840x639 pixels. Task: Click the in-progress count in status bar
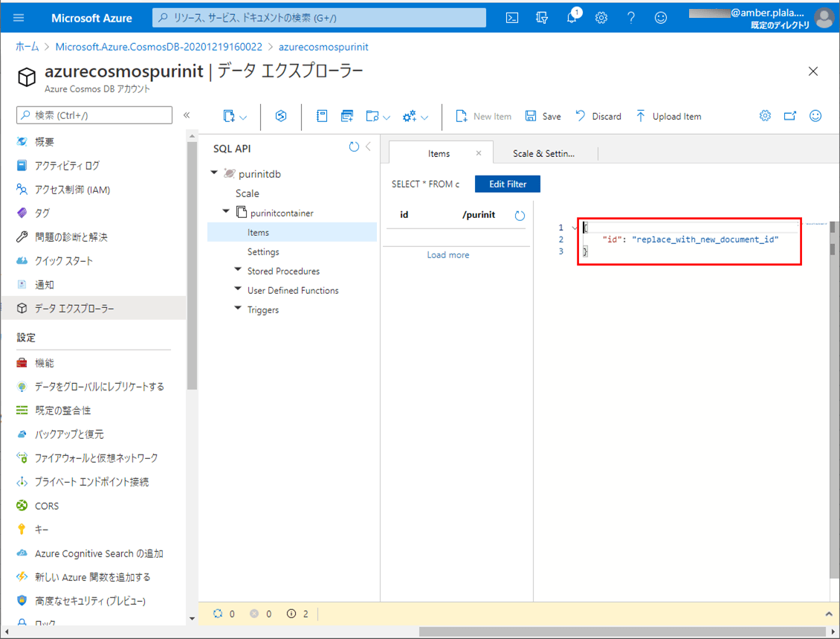pyautogui.click(x=224, y=614)
